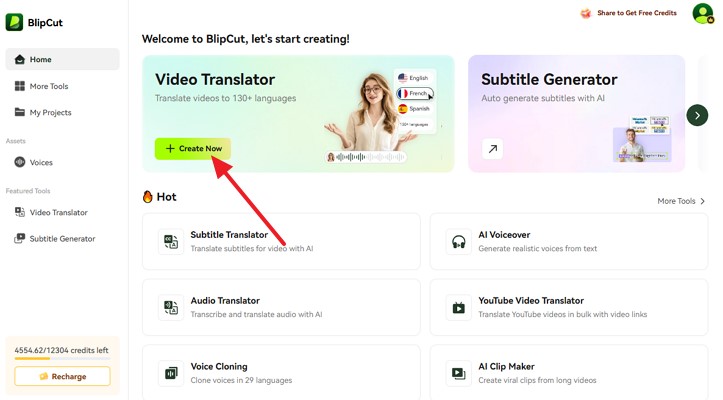This screenshot has width=723, height=400.
Task: Open the Audio Translator card
Action: click(281, 307)
